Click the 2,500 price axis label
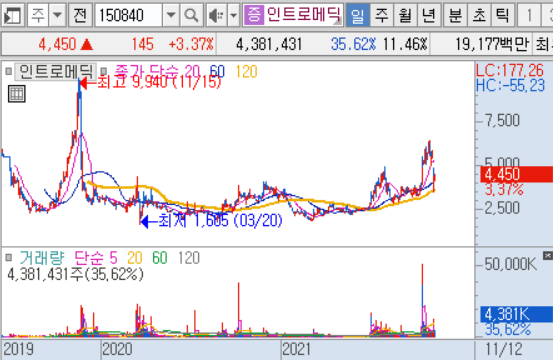The height and width of the screenshot is (360, 553). (502, 208)
